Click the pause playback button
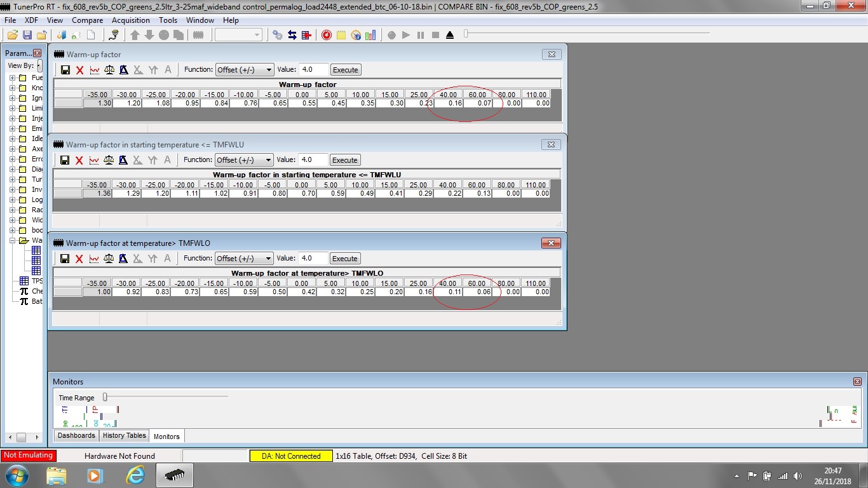Image resolution: width=868 pixels, height=488 pixels. tap(421, 35)
